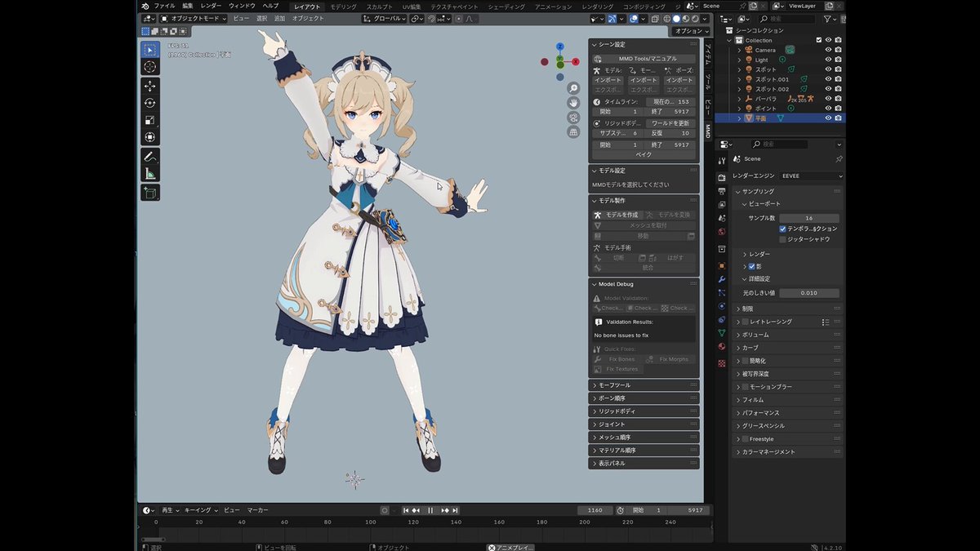Select the Measure tool

click(150, 173)
